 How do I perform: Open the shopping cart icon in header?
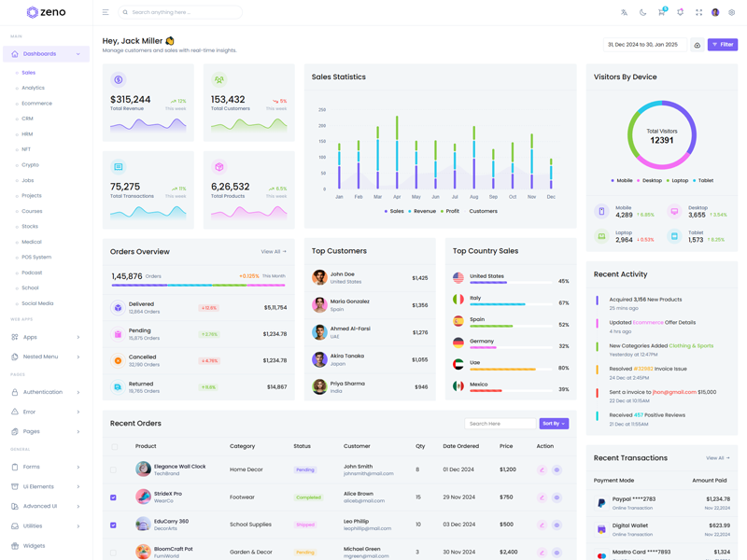[x=661, y=12]
